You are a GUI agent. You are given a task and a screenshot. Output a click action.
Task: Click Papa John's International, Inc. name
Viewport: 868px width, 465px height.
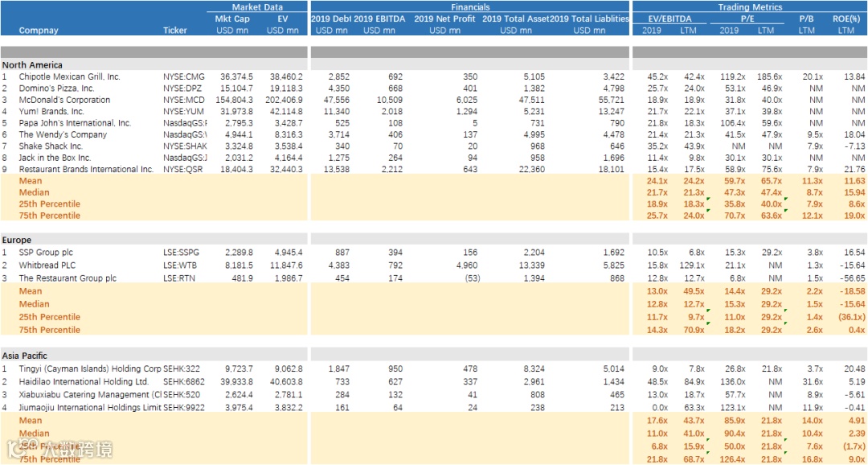(x=75, y=123)
